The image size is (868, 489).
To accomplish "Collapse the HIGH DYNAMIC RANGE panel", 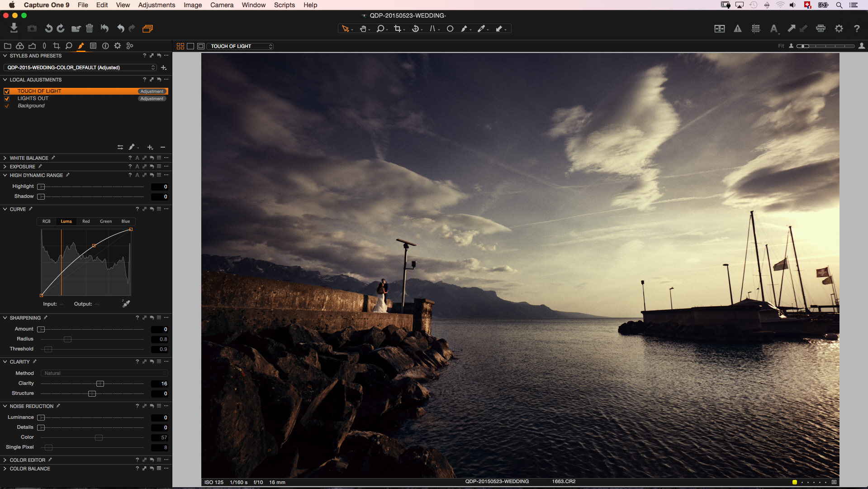I will [5, 175].
